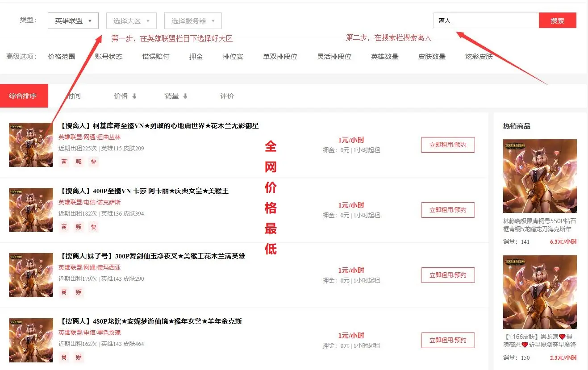This screenshot has height=370, width=588.
Task: Click 近期出租162次 stats text
Action: point(78,344)
